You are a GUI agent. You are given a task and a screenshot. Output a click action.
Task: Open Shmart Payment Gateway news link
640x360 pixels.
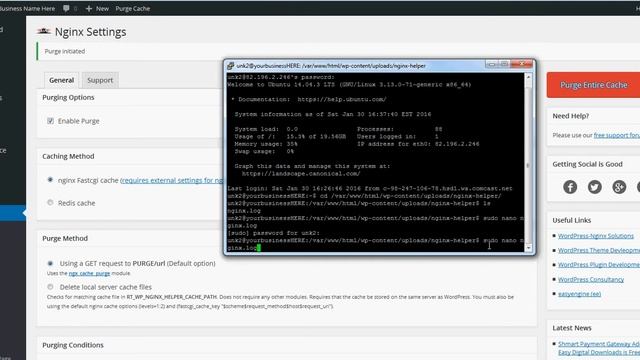(x=599, y=344)
